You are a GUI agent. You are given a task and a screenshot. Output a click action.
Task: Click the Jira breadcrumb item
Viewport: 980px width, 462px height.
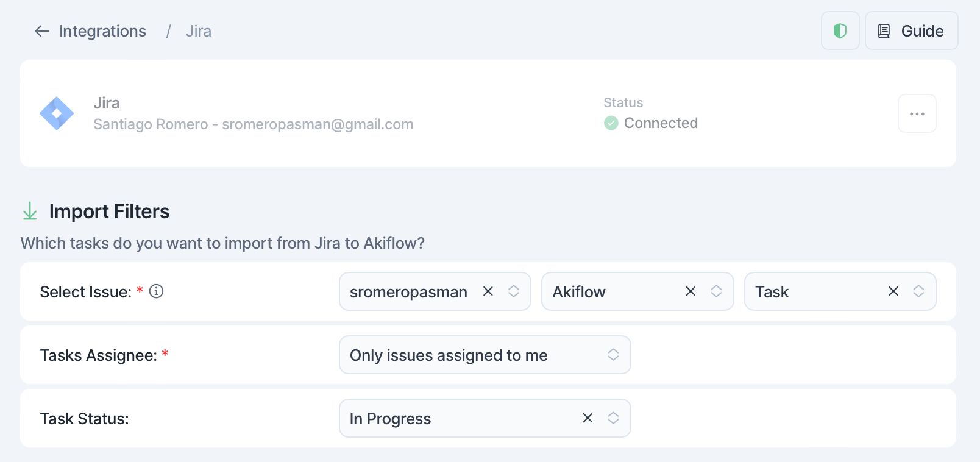(x=199, y=31)
